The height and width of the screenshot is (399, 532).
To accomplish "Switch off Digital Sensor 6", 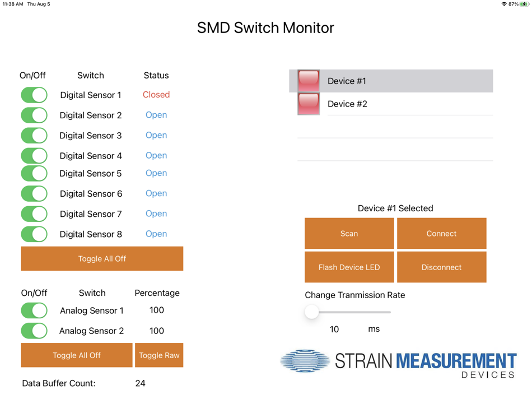I will [34, 193].
